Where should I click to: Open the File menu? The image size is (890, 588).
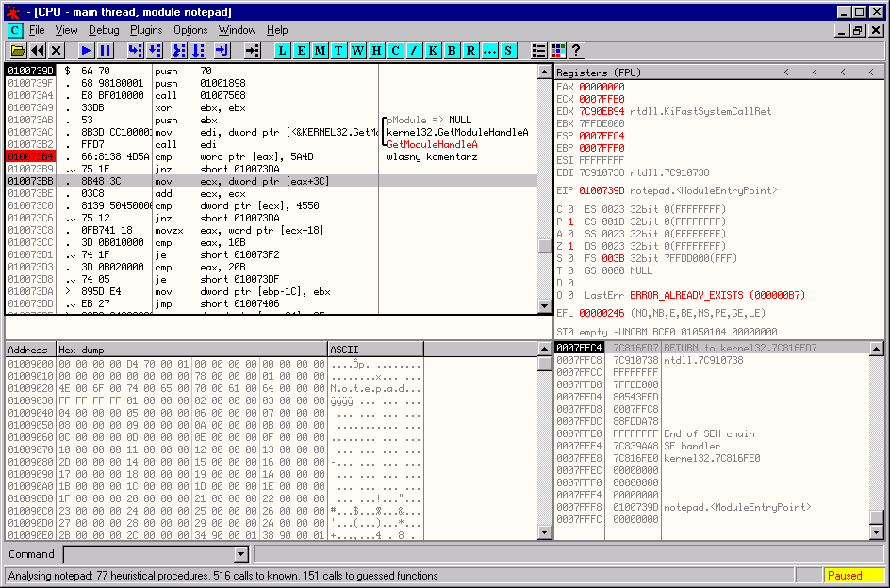click(x=37, y=30)
